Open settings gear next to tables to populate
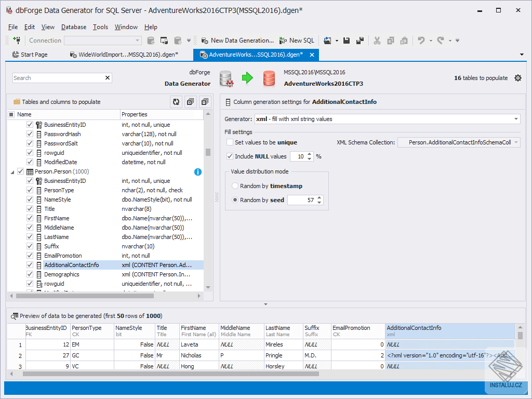 point(518,78)
